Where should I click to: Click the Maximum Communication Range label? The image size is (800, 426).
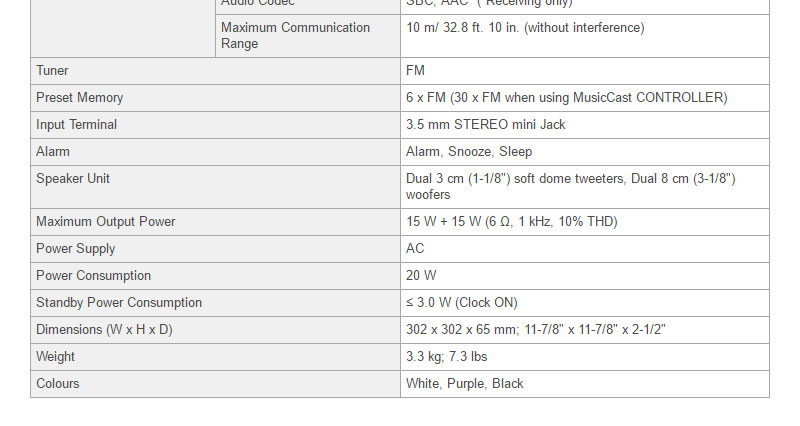pos(295,35)
